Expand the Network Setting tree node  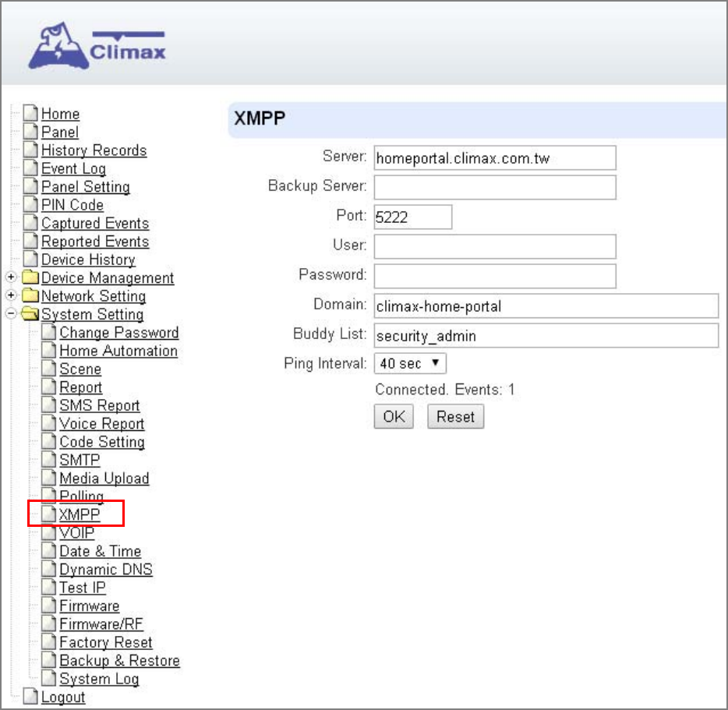coord(11,295)
